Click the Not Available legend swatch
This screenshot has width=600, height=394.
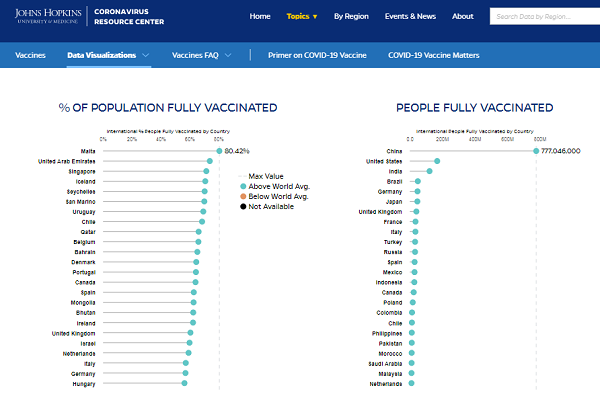pyautogui.click(x=243, y=207)
